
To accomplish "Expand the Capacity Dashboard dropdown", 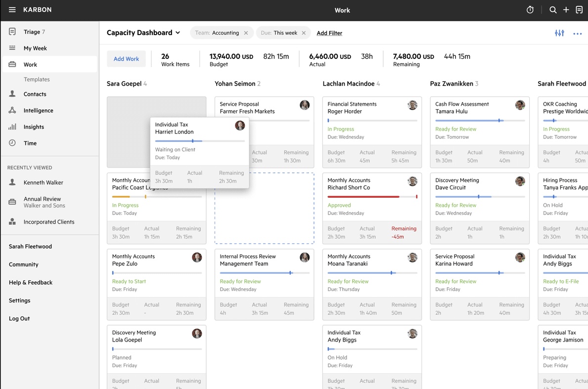I will 178,33.
